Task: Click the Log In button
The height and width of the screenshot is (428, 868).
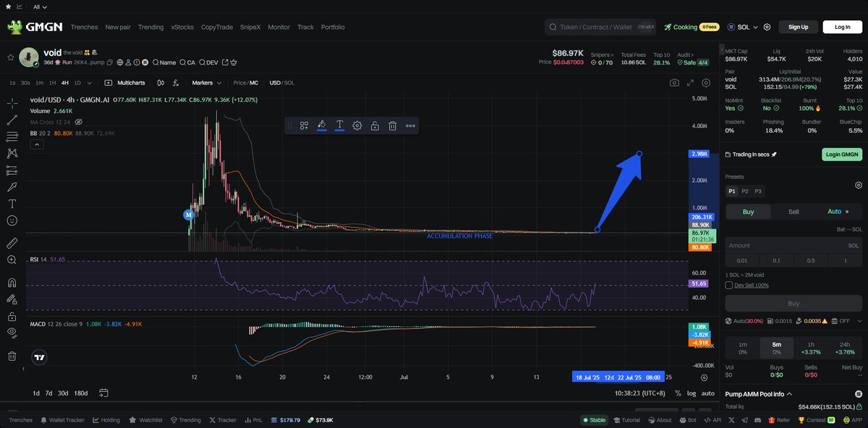Action: [x=843, y=27]
